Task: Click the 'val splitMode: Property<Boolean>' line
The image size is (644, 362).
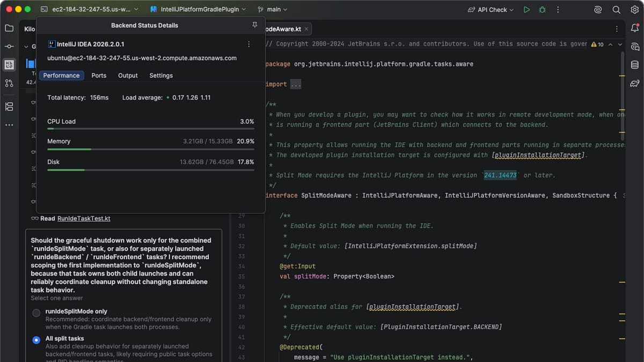Action: (x=337, y=276)
